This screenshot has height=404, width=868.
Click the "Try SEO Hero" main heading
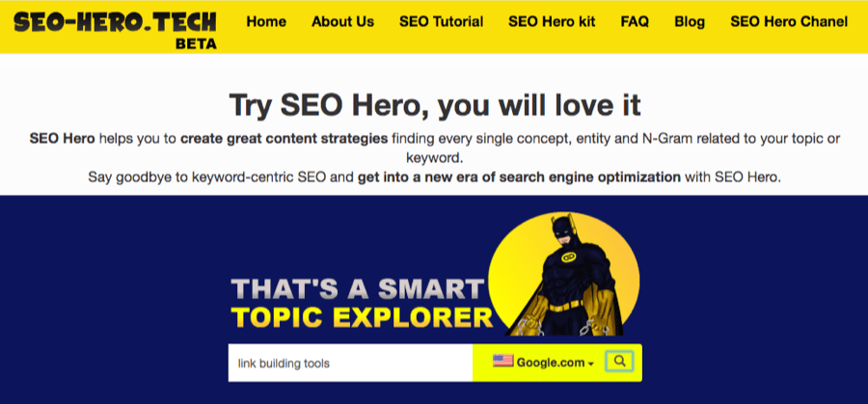tap(434, 104)
